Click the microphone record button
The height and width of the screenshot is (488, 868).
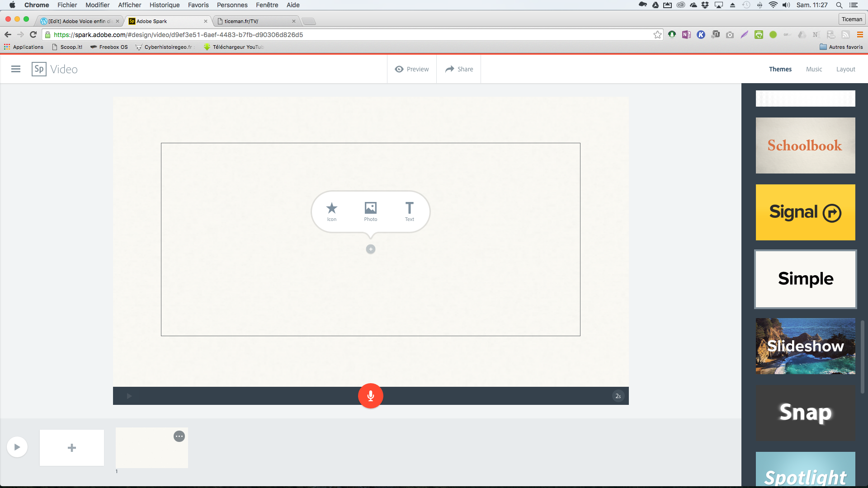click(x=371, y=396)
